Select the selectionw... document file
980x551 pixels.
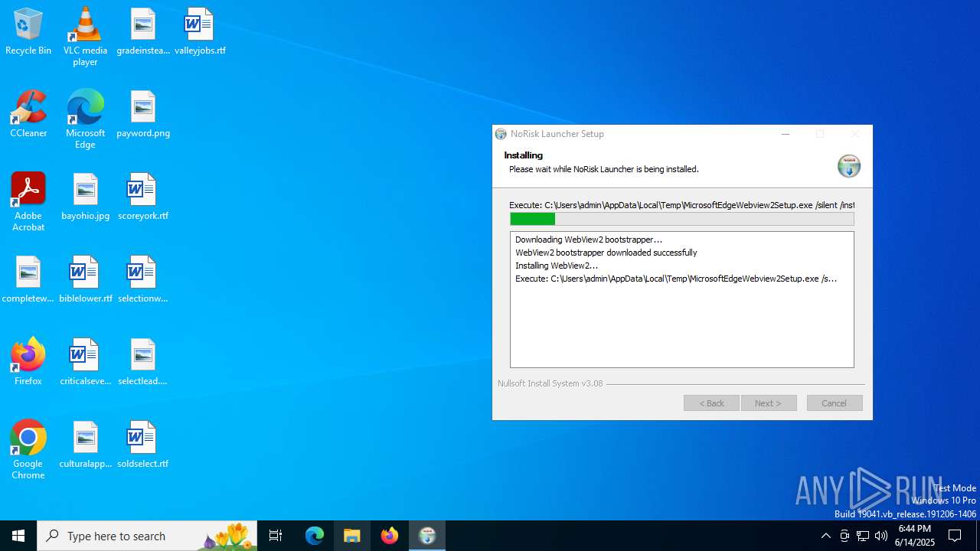(143, 280)
